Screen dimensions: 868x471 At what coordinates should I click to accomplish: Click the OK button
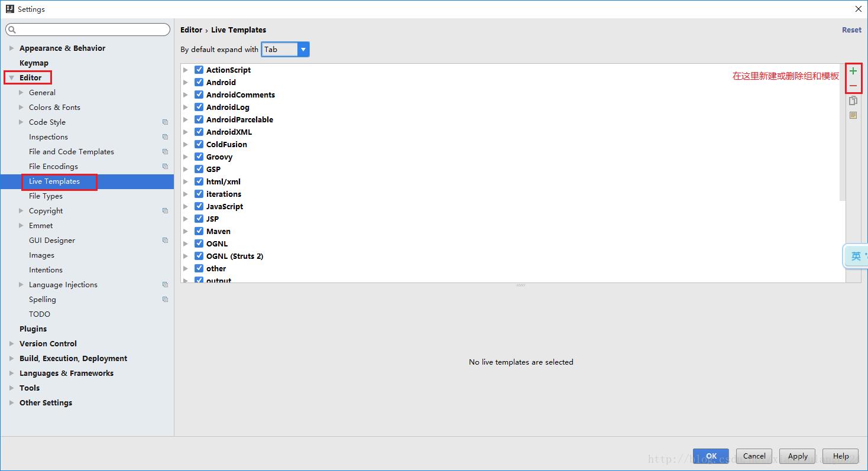click(711, 456)
